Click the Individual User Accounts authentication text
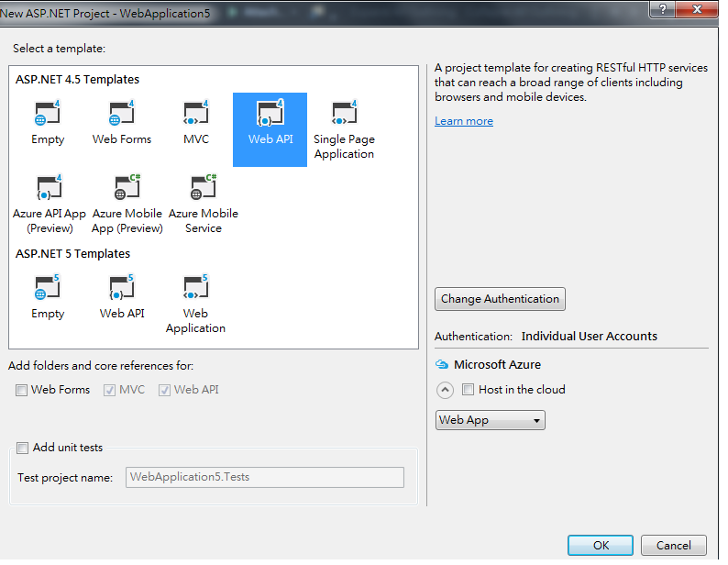The image size is (728, 565). tap(590, 337)
